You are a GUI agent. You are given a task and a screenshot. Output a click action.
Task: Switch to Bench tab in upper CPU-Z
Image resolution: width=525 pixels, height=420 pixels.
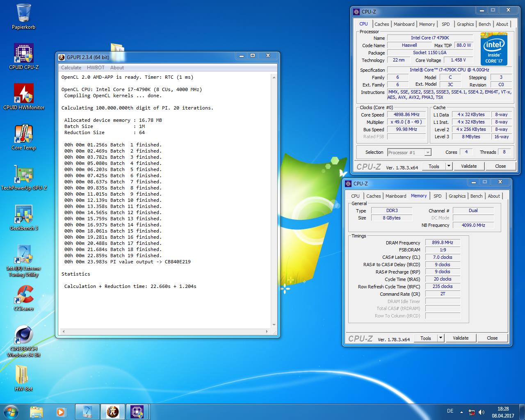click(x=484, y=24)
